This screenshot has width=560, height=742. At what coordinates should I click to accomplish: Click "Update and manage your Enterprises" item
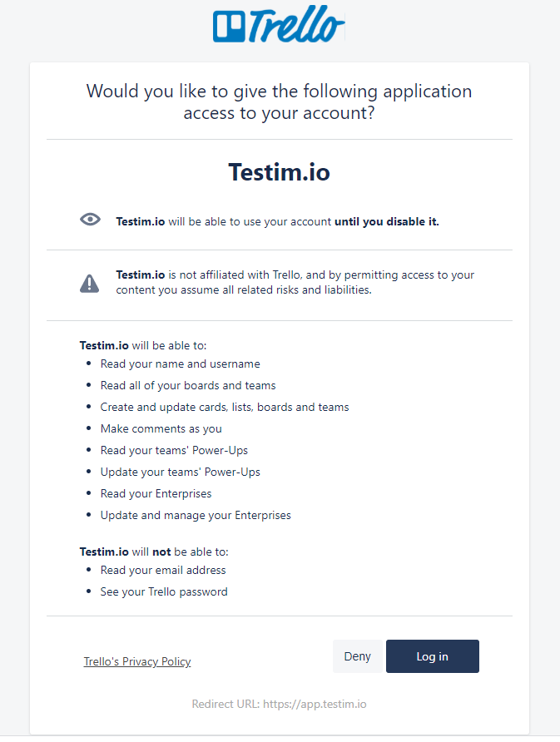click(196, 516)
